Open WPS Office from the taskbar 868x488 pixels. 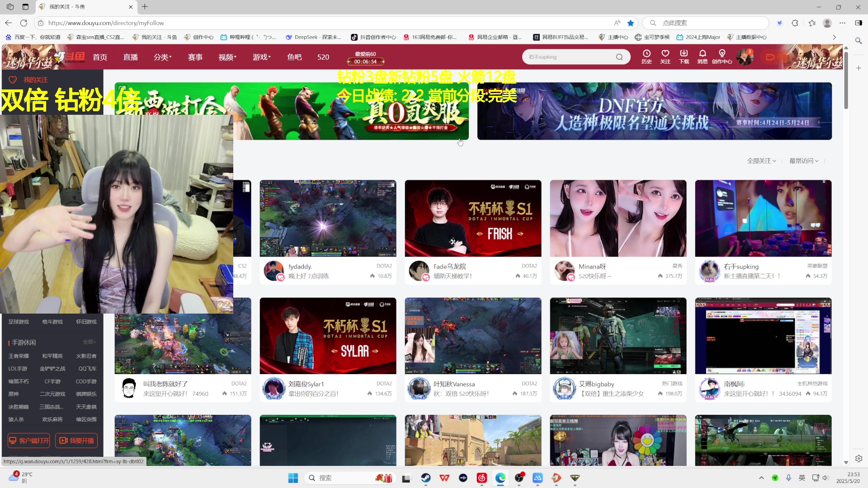444,478
